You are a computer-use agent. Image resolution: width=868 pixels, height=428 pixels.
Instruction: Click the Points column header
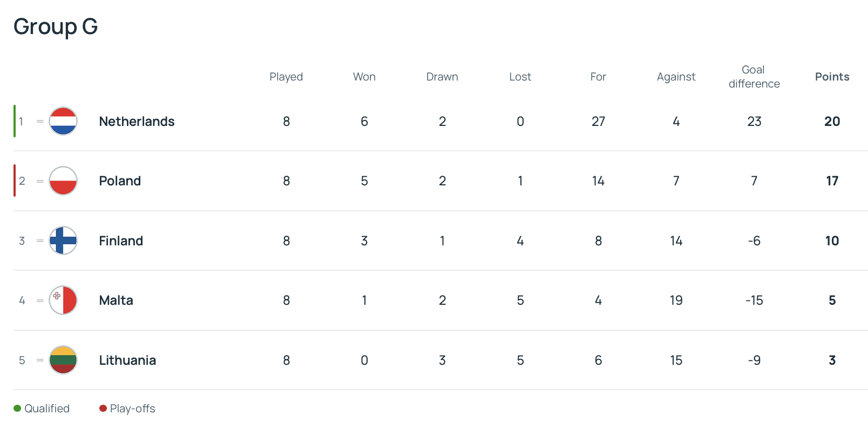832,77
